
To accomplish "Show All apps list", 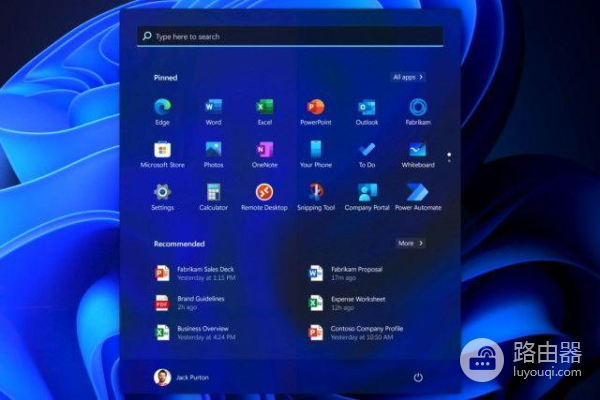I will 408,77.
